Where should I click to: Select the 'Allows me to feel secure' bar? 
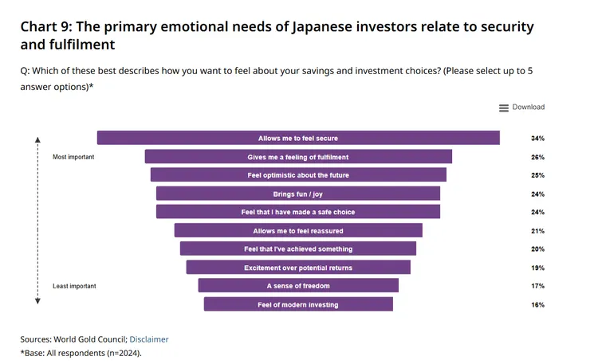298,139
